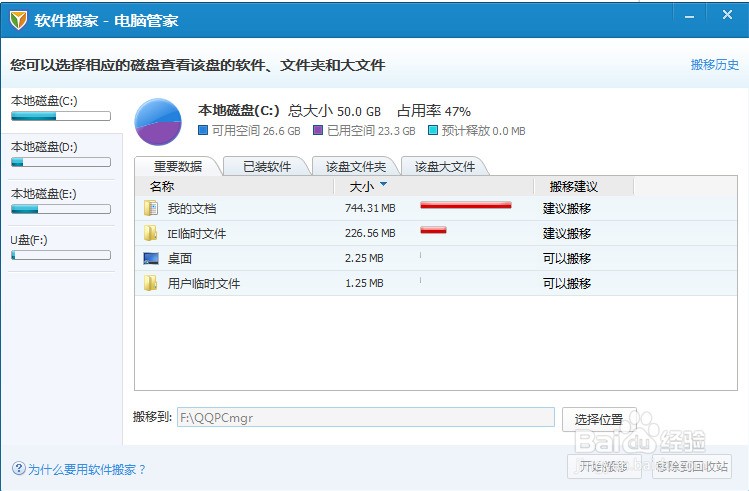Minimize the 软件搬家 window
This screenshot has width=749, height=491.
tap(689, 17)
